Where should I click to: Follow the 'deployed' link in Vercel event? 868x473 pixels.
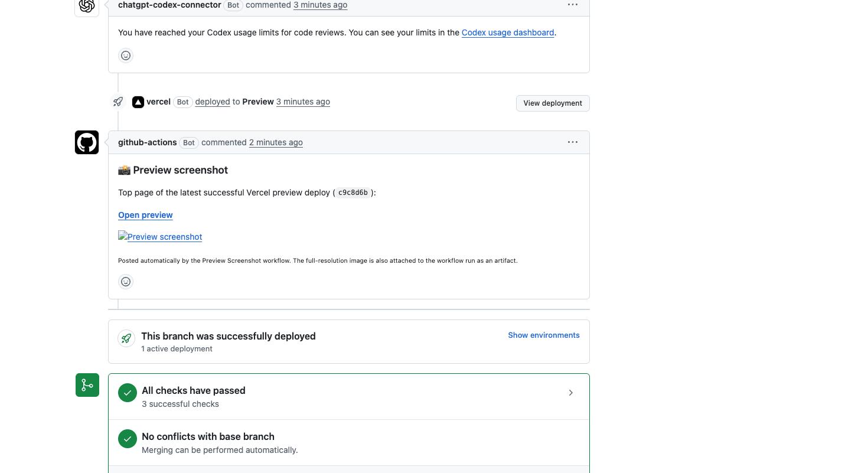213,102
